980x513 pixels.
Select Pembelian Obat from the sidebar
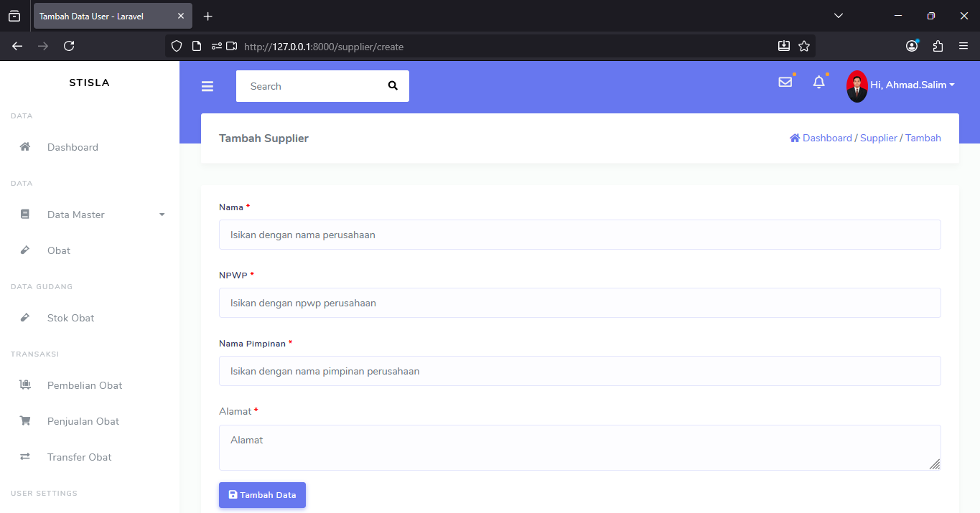[85, 385]
